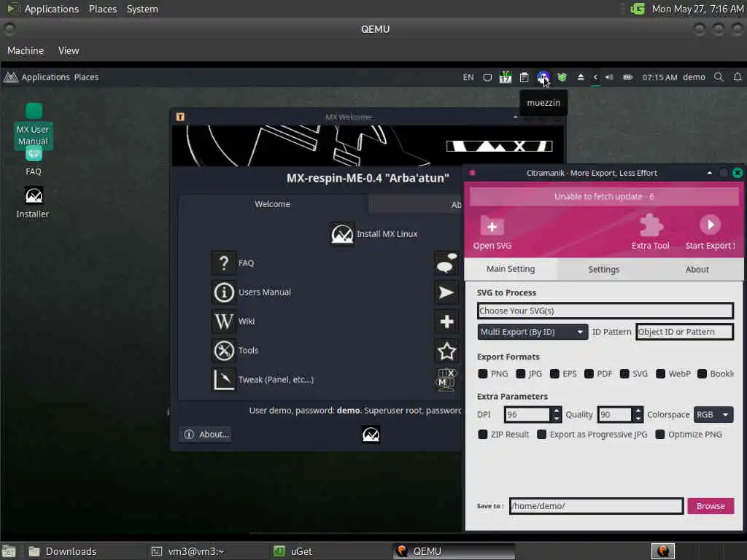Open the Extra Tool puzzle icon
747x560 pixels.
click(x=651, y=225)
